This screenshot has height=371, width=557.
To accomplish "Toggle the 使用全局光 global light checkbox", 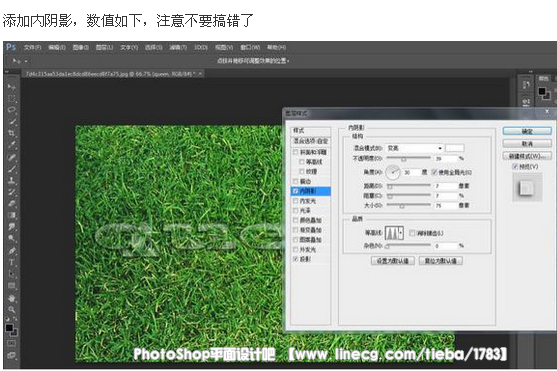I will 434,172.
